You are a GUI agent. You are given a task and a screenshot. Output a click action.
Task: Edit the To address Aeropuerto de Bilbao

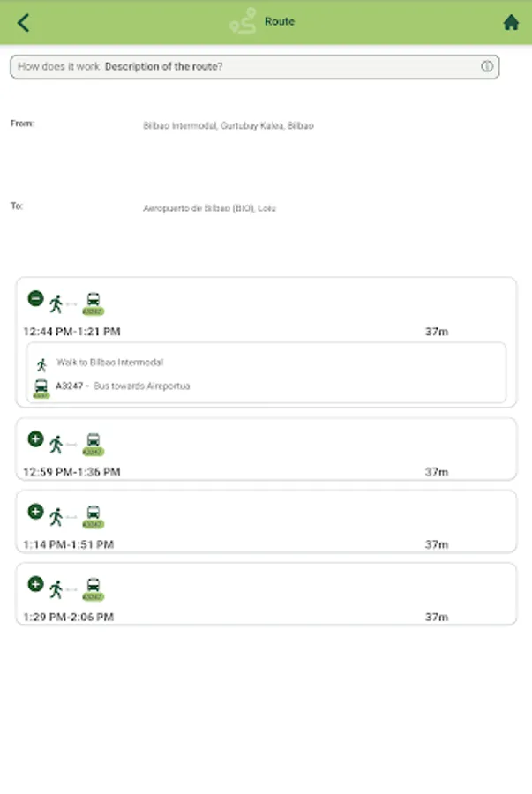(x=209, y=209)
